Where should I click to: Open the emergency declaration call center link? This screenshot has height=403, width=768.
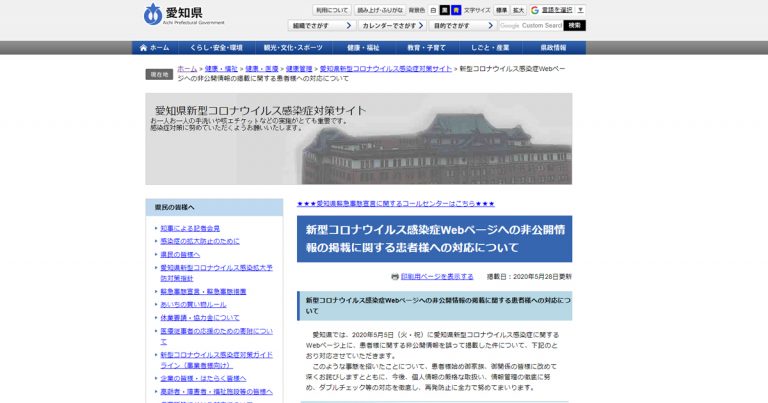(x=396, y=203)
